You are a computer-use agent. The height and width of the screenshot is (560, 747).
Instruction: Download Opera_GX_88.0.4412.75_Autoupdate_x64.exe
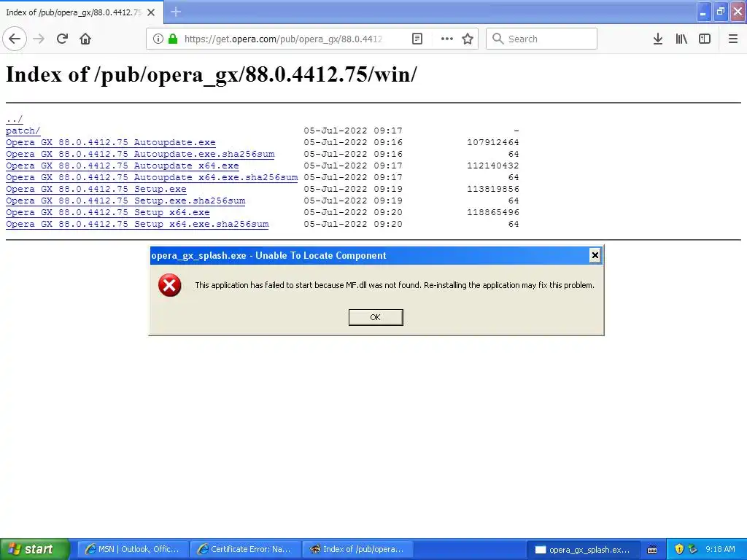(x=123, y=166)
